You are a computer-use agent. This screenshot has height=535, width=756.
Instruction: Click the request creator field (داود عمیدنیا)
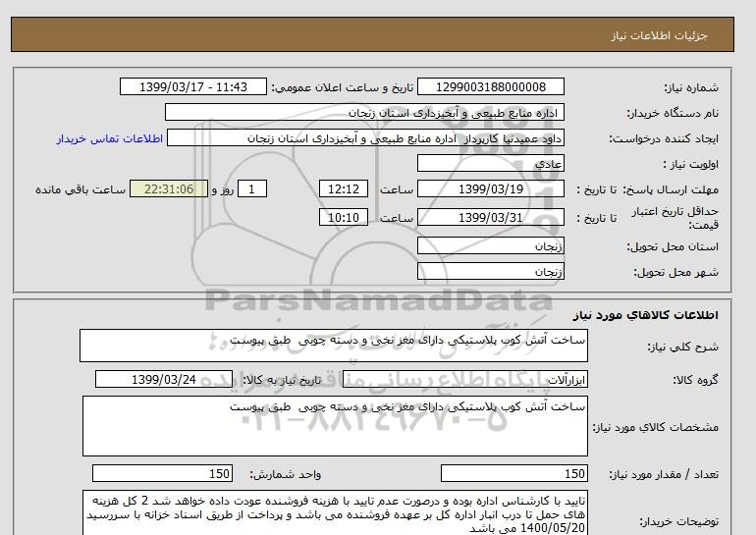(365, 137)
